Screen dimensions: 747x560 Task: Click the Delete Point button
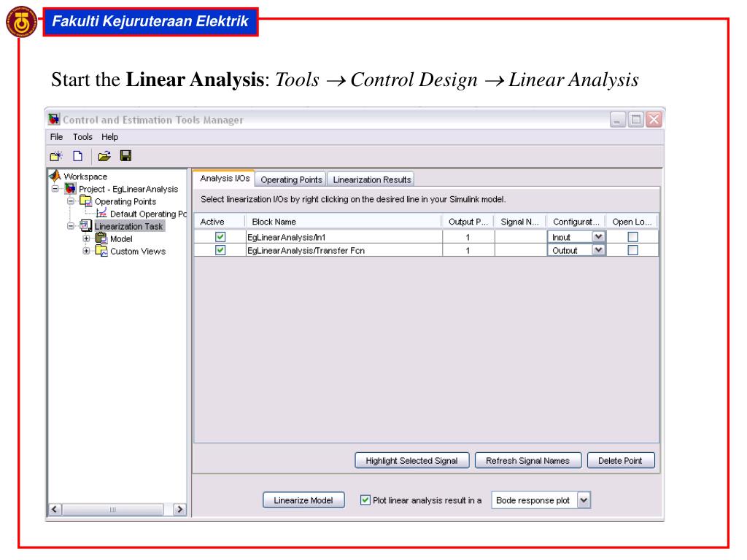[x=620, y=461]
